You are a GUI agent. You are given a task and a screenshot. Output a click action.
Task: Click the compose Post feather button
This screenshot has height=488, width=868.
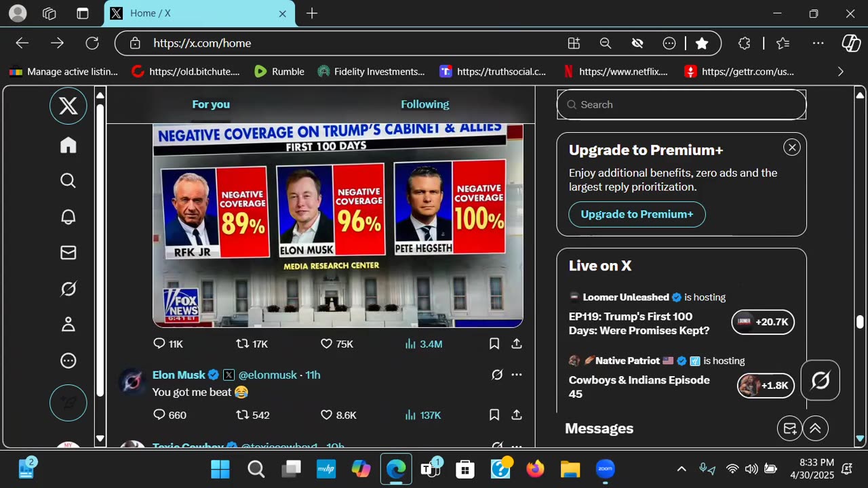pyautogui.click(x=68, y=403)
